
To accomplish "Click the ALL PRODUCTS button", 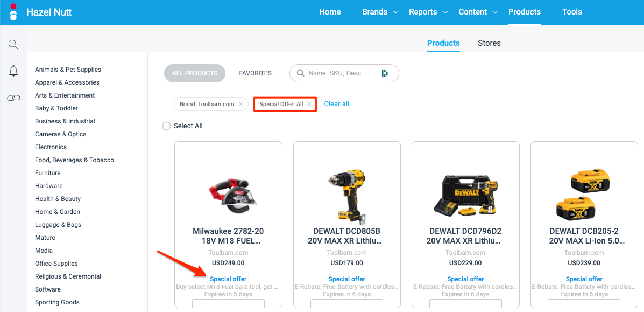I will [x=195, y=73].
